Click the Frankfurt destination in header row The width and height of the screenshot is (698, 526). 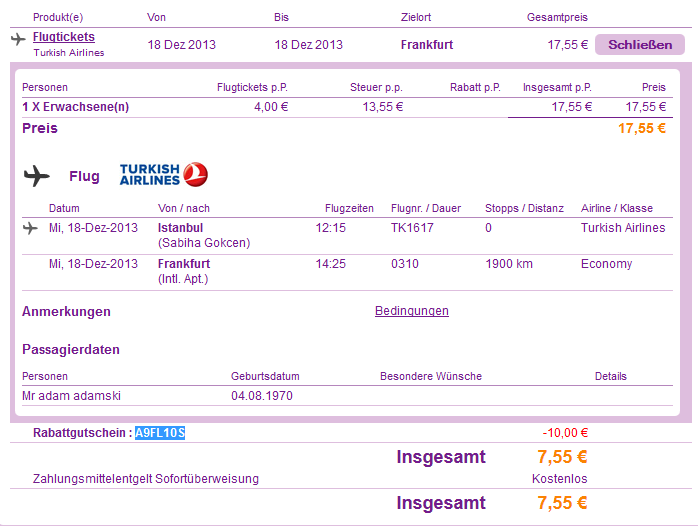(x=427, y=45)
